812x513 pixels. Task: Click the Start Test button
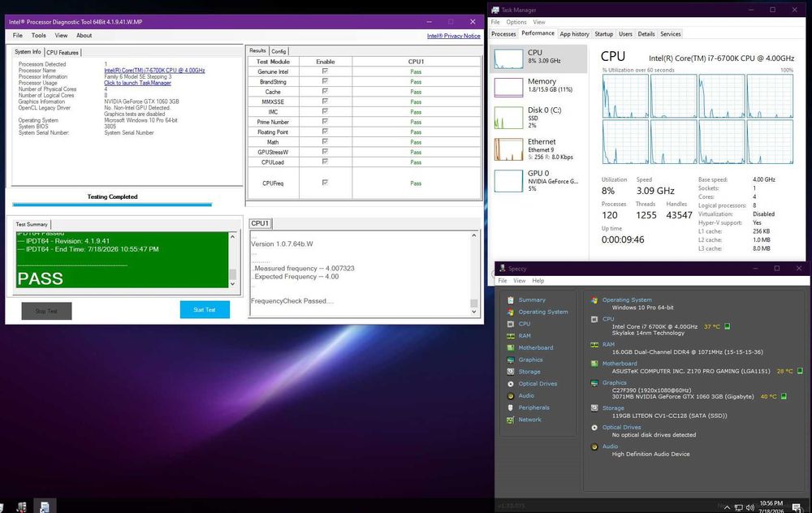[205, 309]
